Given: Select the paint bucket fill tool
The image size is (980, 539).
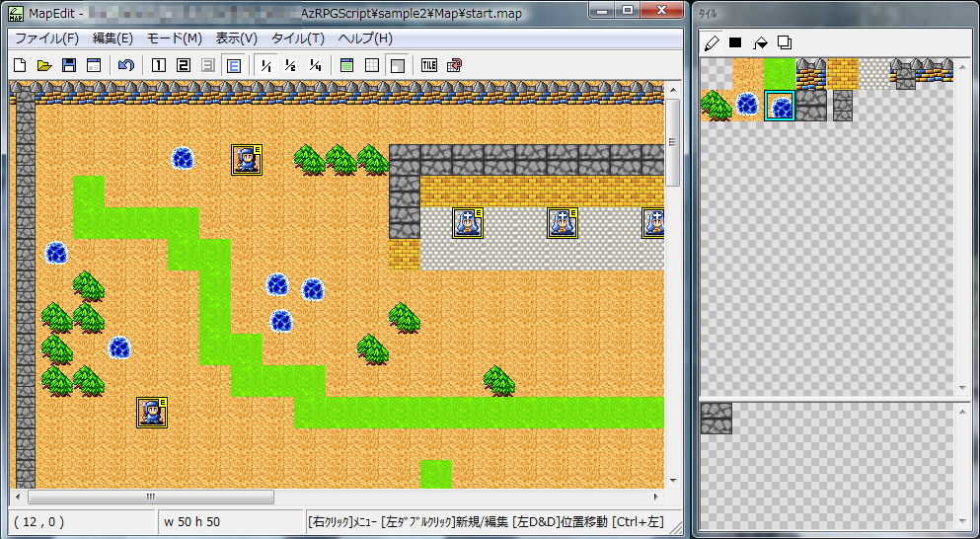Looking at the screenshot, I should [x=760, y=42].
